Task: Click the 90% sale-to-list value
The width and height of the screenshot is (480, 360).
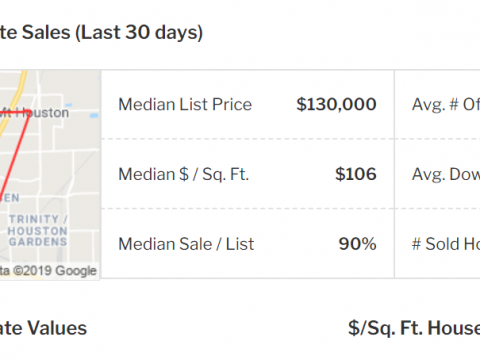Action: point(357,244)
